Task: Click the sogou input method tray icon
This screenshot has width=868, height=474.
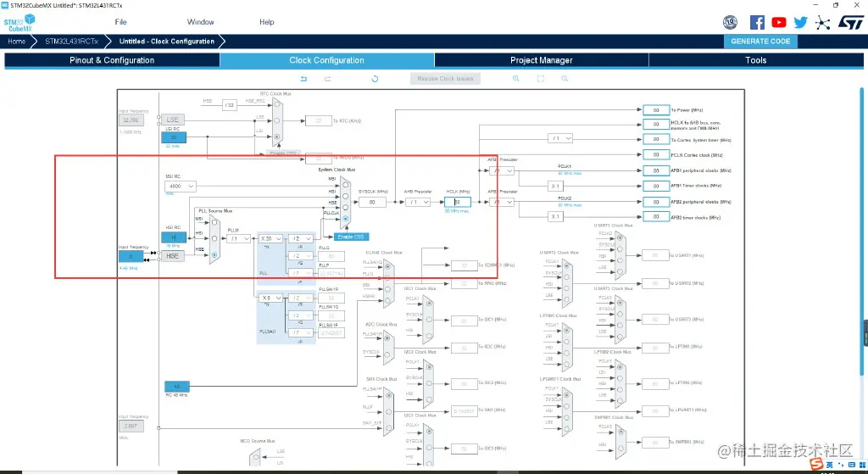Action: [x=816, y=464]
